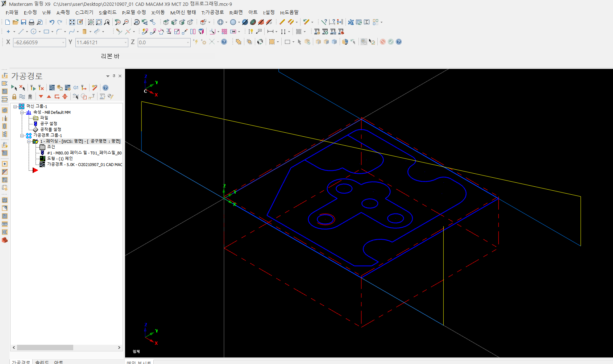
Task: Open the Y coordinate dropdown
Action: tap(126, 42)
